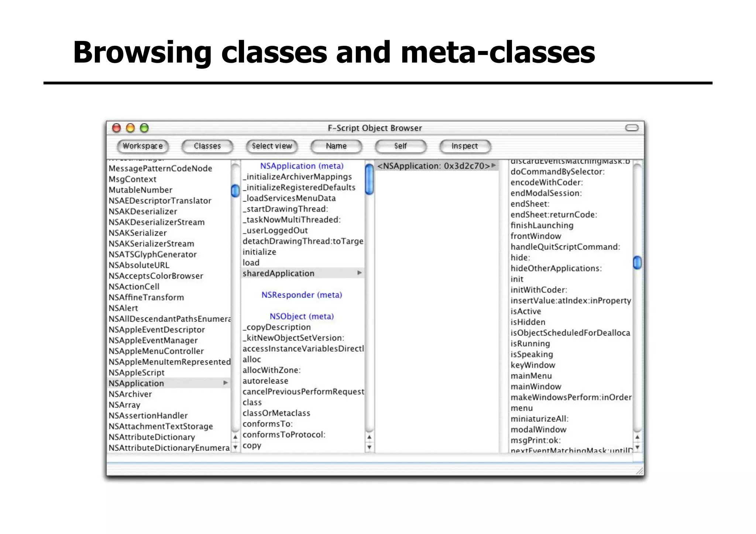Select MsgContext class
Viewport: 756px width, 534px height.
coord(133,179)
